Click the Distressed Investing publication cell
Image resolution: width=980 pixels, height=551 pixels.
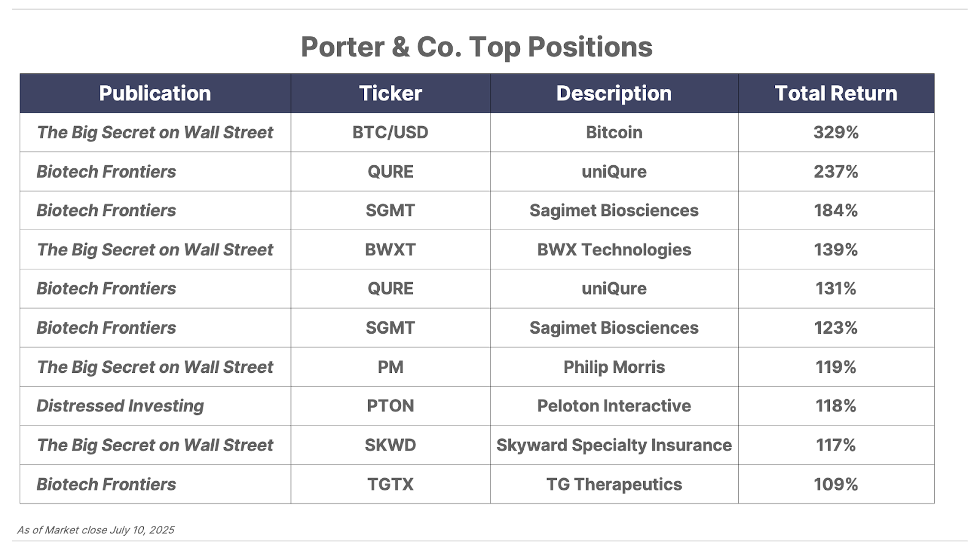click(155, 406)
